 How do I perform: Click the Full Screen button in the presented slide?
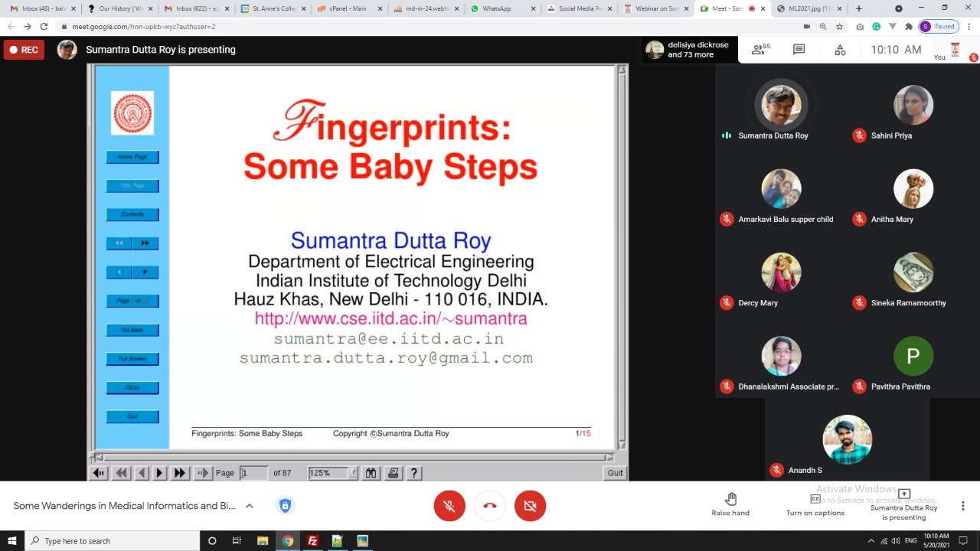[132, 359]
